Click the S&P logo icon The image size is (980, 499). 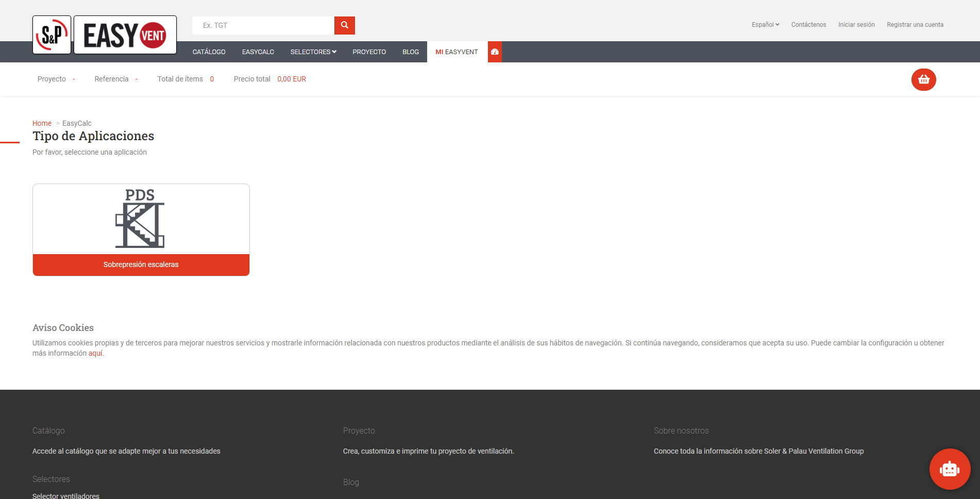pyautogui.click(x=52, y=35)
